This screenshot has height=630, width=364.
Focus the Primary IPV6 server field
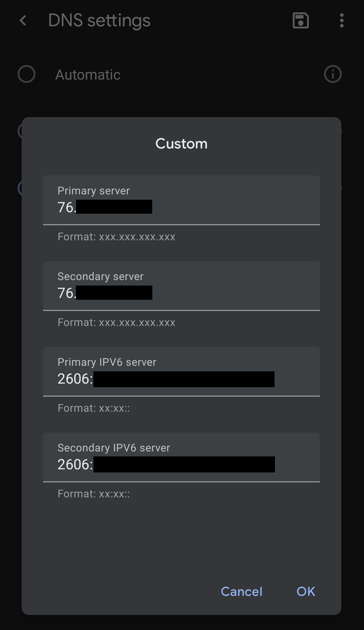click(x=181, y=372)
